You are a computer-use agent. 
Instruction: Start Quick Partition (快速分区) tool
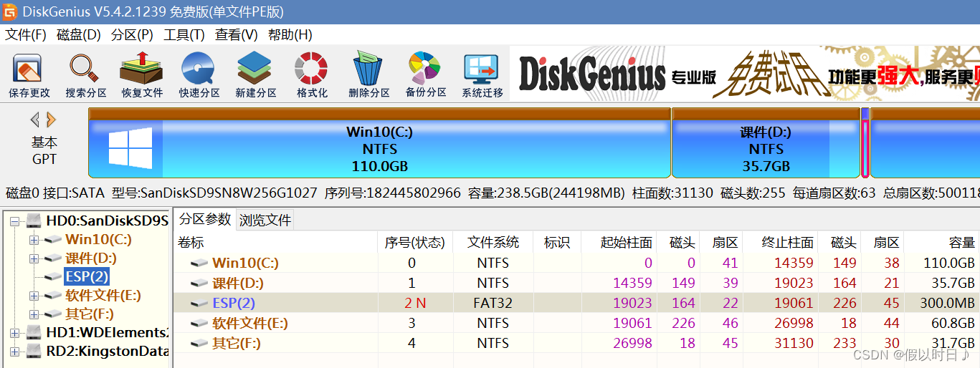point(199,75)
